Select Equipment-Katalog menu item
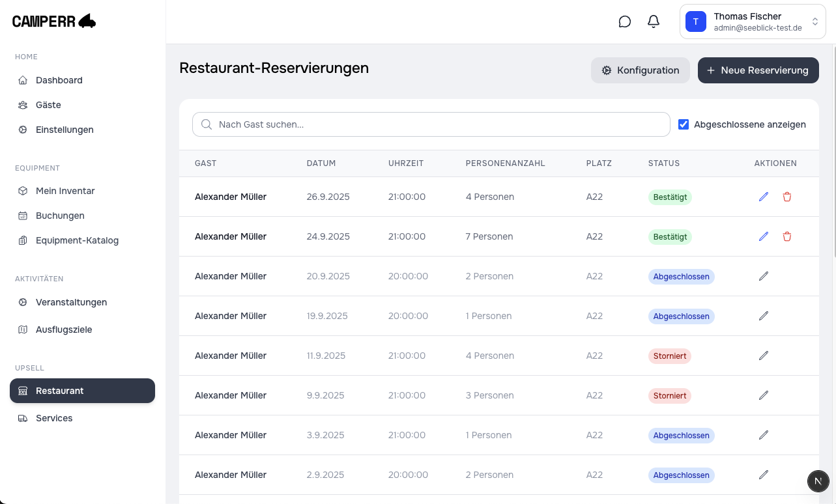Viewport: 836px width, 504px height. (x=77, y=240)
